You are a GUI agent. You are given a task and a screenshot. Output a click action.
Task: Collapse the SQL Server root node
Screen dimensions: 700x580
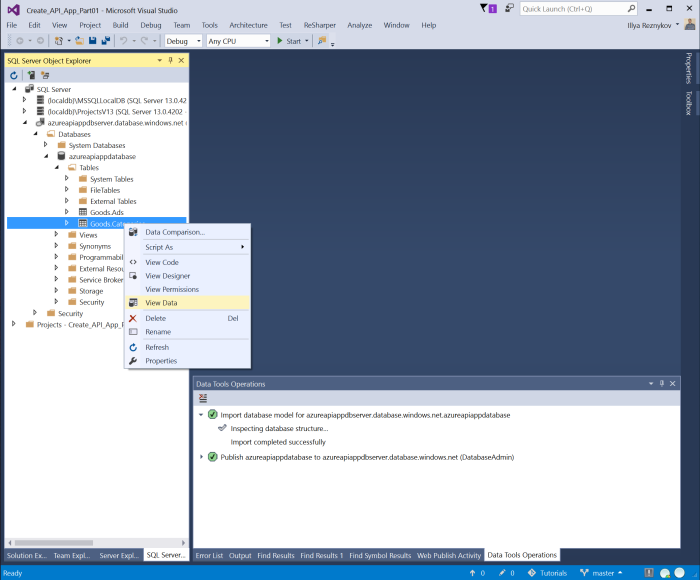(14, 89)
